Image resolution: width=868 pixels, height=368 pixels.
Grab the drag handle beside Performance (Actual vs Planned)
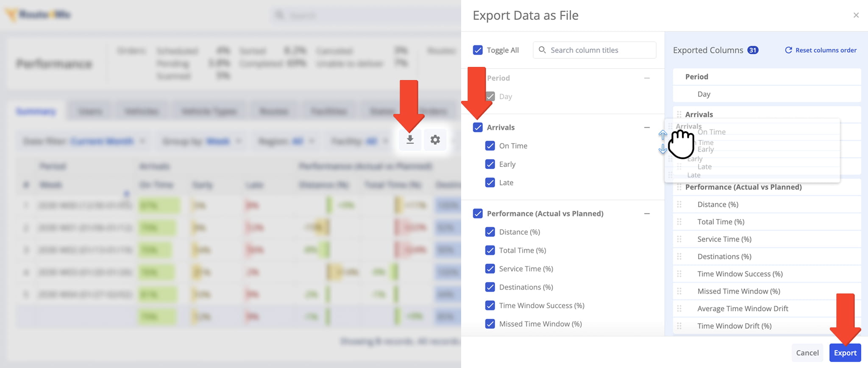pos(679,187)
